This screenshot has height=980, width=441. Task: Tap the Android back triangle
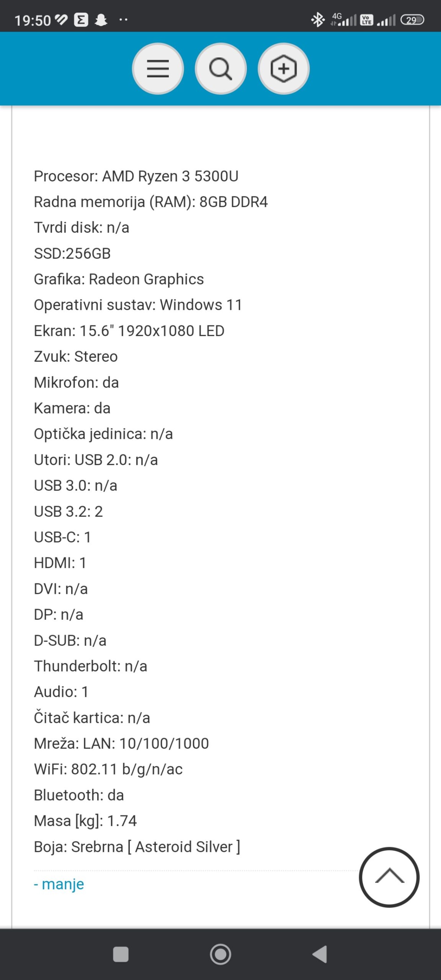320,954
